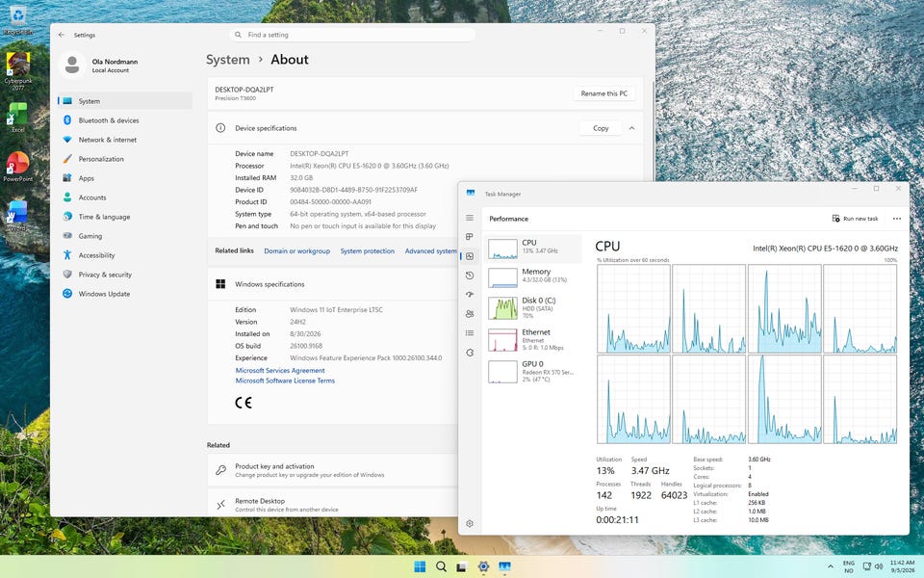
Task: Select the Memory performance entry
Action: (x=532, y=277)
